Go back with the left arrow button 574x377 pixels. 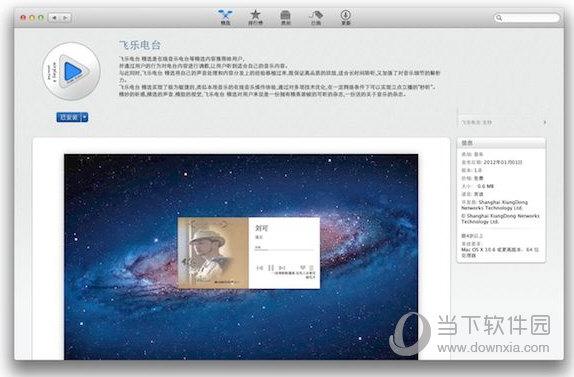click(54, 18)
